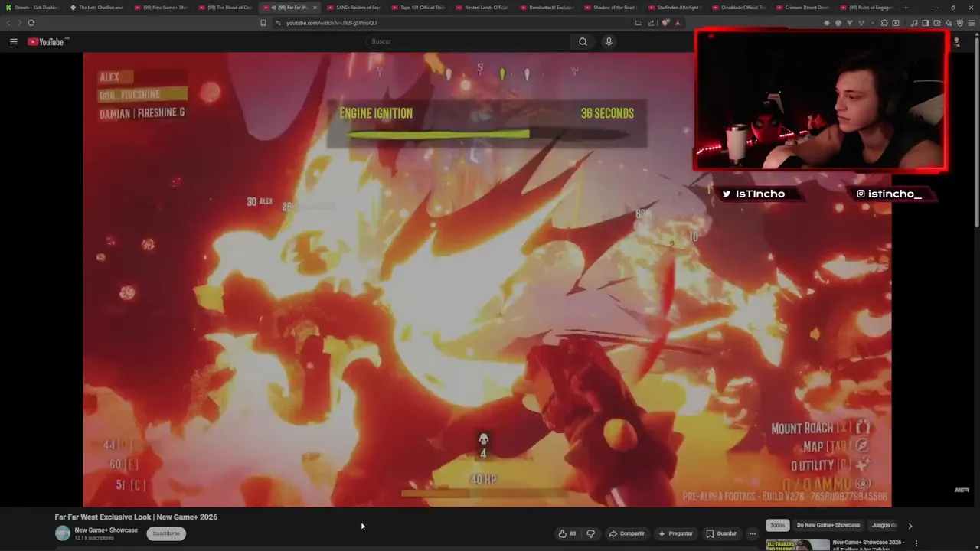The image size is (980, 551).
Task: Click the 12.1 k suscriptores text
Action: tap(94, 538)
